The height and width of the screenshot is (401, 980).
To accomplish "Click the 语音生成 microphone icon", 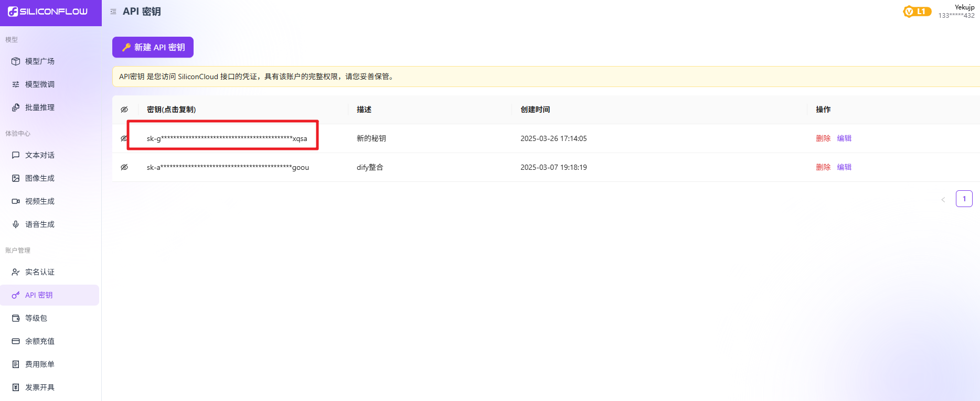I will (x=16, y=224).
